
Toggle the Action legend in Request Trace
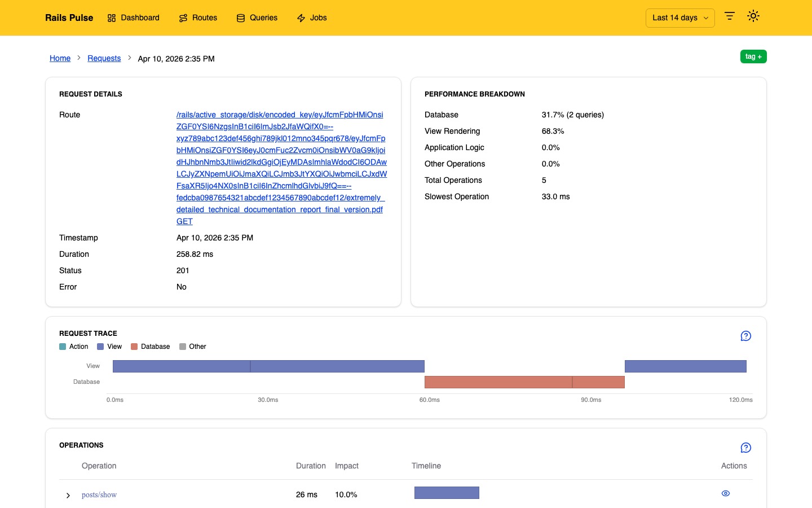(x=74, y=347)
